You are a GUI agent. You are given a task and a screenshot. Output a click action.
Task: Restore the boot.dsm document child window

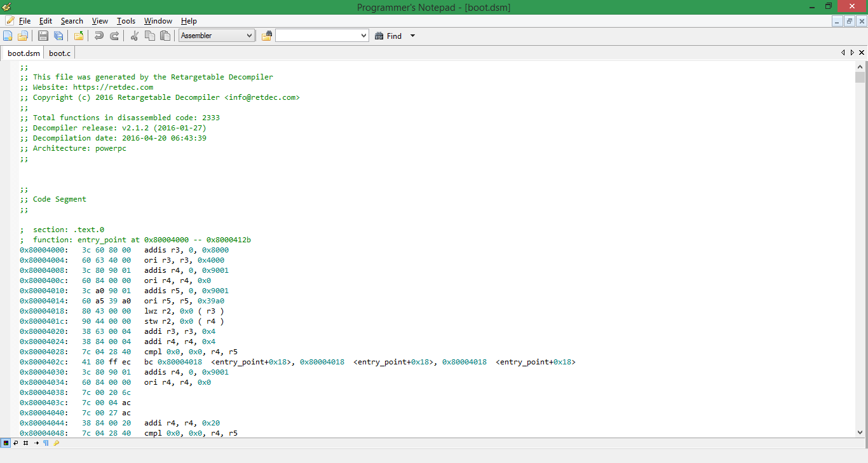pyautogui.click(x=849, y=21)
